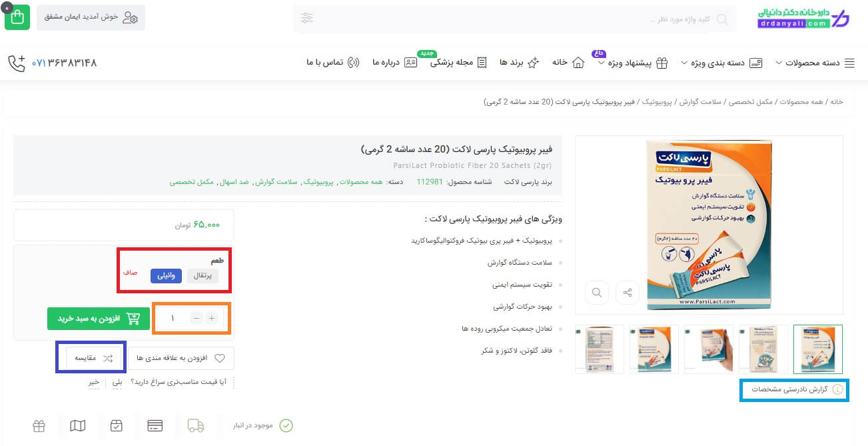
Task: Open the درباره ما menu item
Action: coord(394,63)
